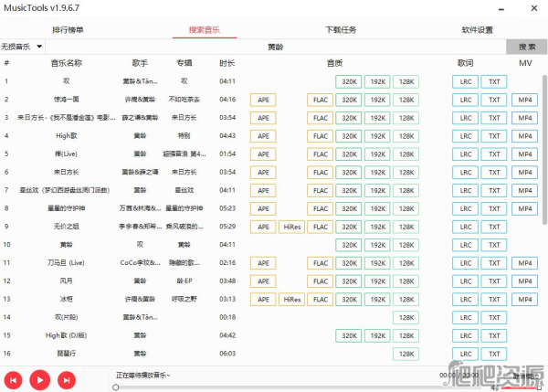This screenshot has height=392, width=548.
Task: Download 320K version of 风月
Action: [348, 281]
